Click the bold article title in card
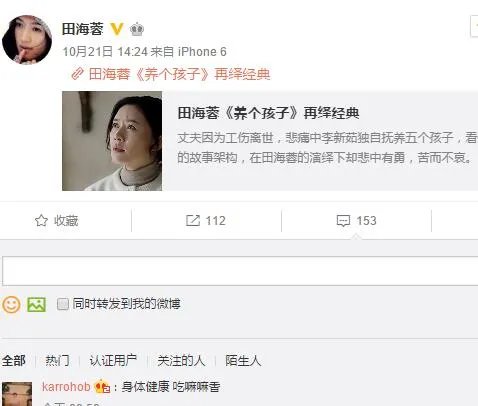The width and height of the screenshot is (478, 406). [x=268, y=113]
